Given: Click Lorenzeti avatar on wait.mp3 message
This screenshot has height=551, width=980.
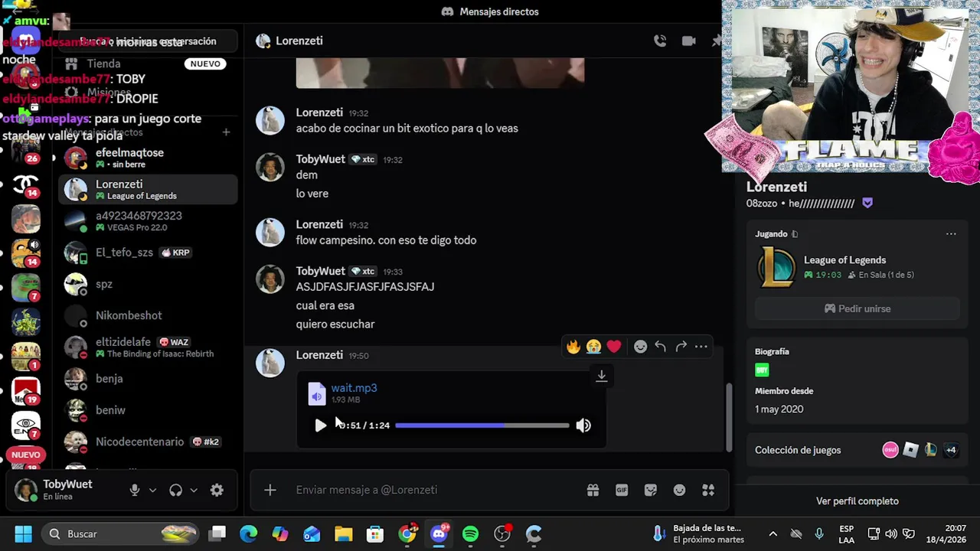Looking at the screenshot, I should (270, 363).
